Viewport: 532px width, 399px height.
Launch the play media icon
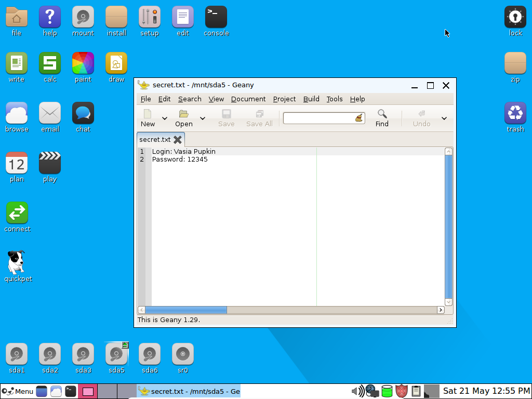click(x=50, y=163)
